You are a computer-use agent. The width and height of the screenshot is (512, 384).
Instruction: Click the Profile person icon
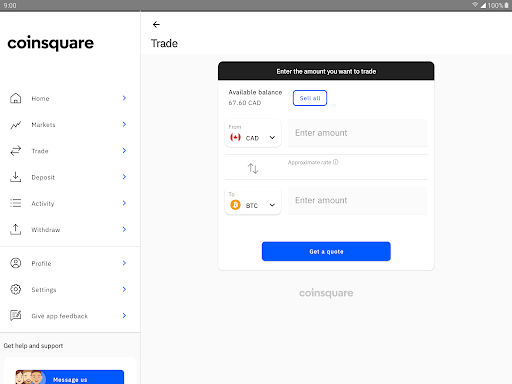[x=15, y=263]
